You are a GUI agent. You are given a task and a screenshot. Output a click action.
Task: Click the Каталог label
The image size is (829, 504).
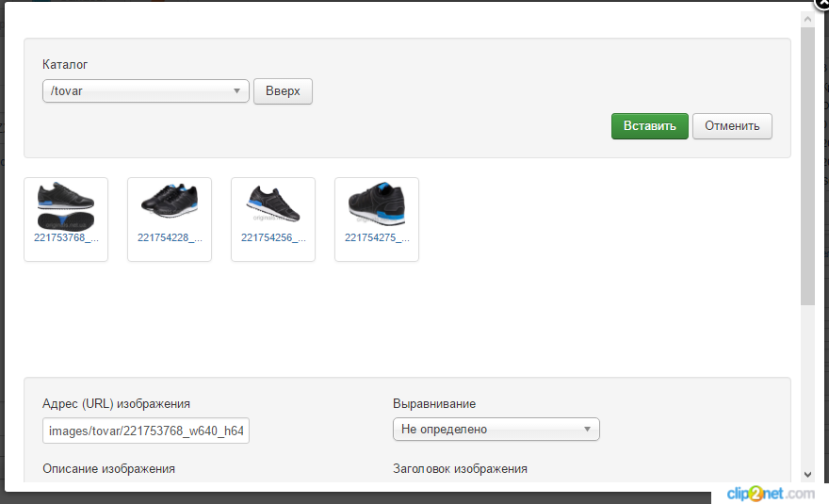(65, 64)
